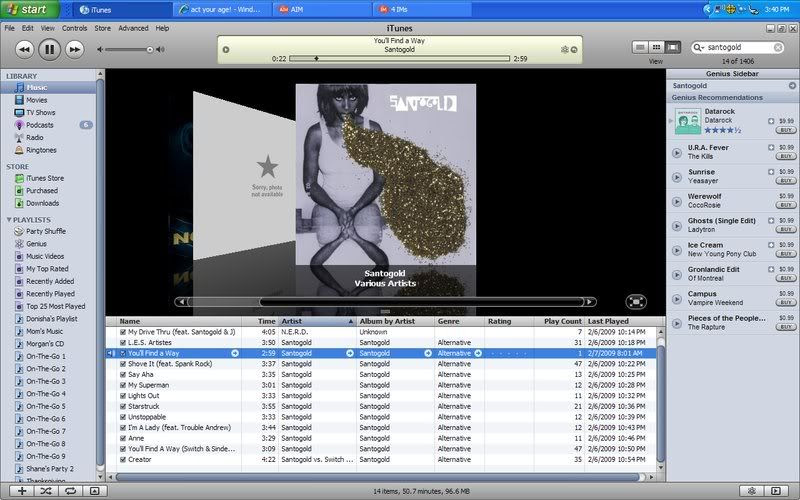Buy Werewolf by CocoRosie
800x500 pixels.
[786, 205]
